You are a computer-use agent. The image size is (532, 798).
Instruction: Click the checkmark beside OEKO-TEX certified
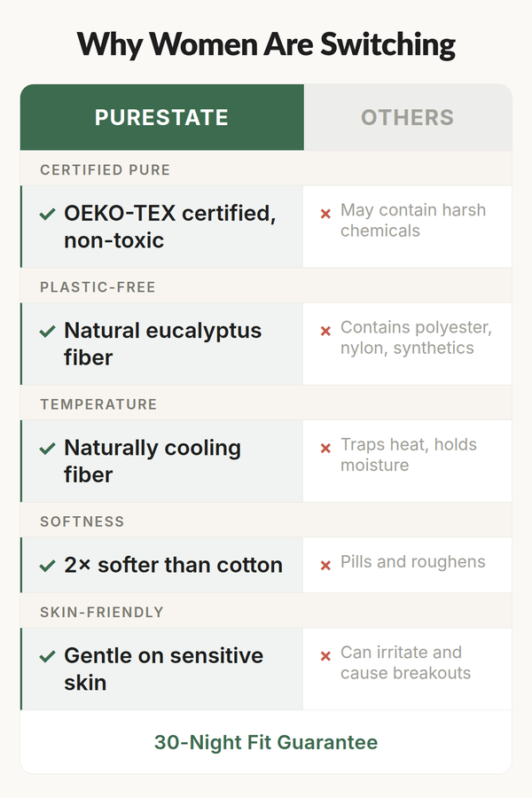point(48,214)
